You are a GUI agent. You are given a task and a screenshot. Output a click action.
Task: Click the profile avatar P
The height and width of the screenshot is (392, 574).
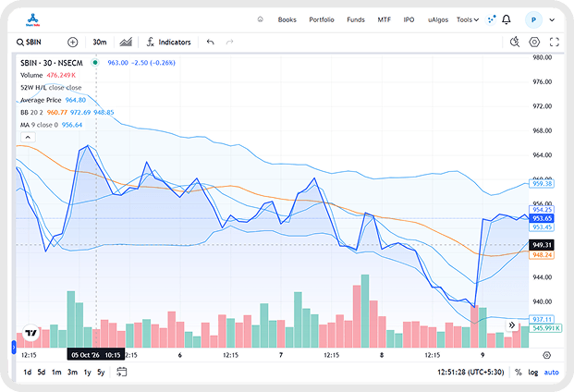[533, 19]
